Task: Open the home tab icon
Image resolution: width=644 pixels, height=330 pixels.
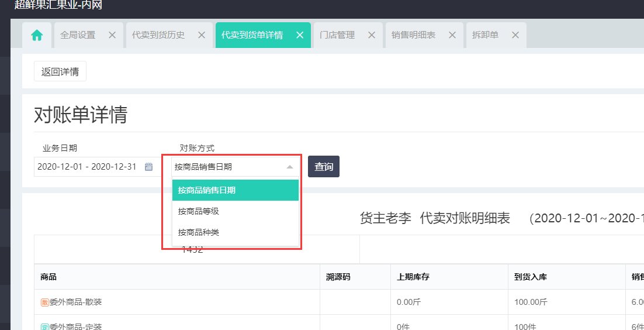Action: [37, 35]
